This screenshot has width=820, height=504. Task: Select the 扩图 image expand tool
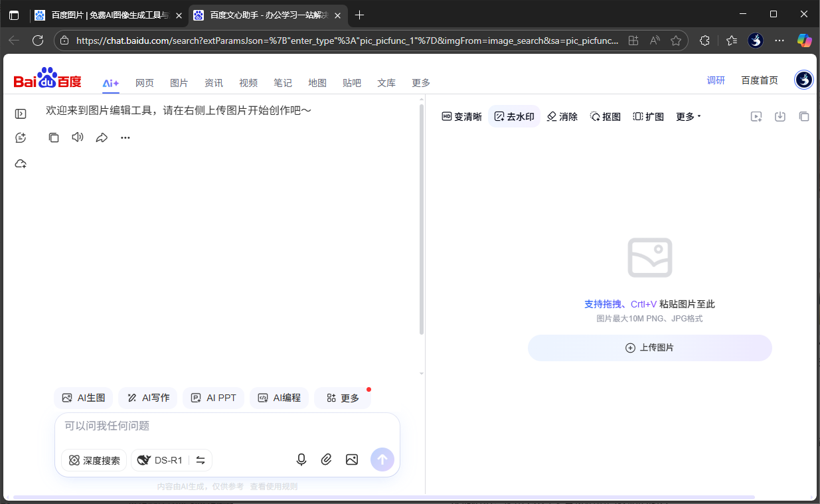(649, 116)
